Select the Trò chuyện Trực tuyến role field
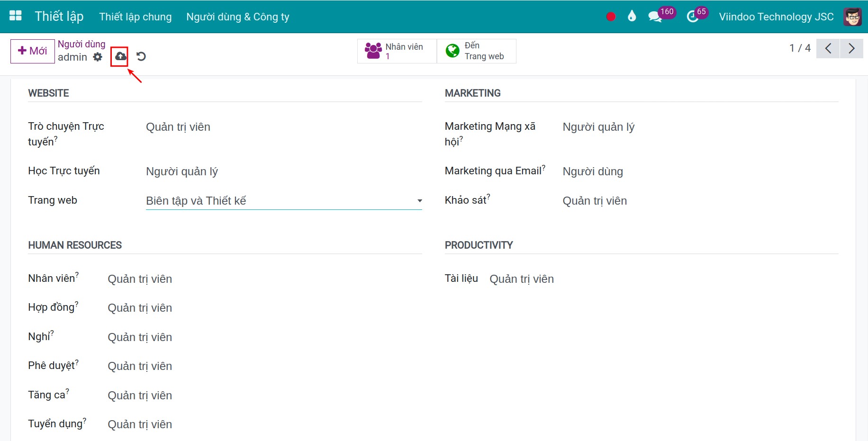The image size is (868, 441). [x=284, y=127]
